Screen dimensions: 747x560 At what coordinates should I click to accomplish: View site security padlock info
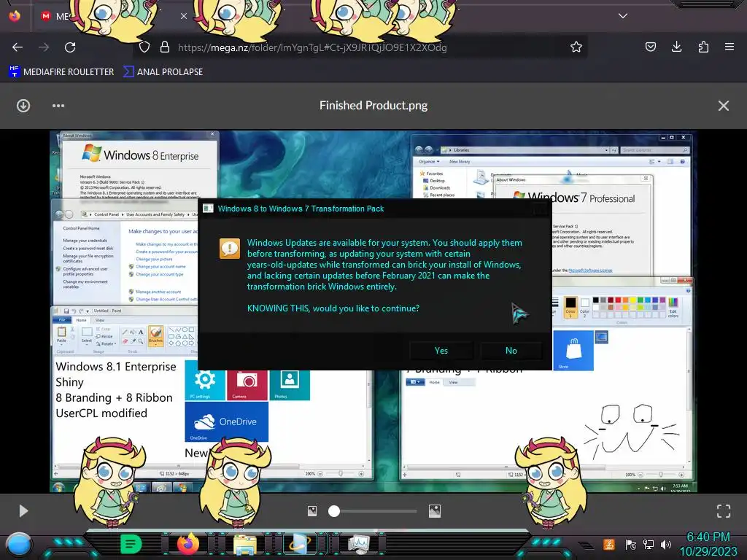[165, 47]
